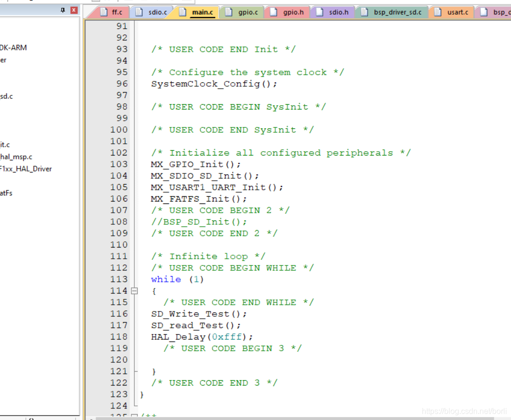Screen dimensions: 511x420
Task: Click on HAL_Delay(0xfff) statement
Action: [x=202, y=337]
